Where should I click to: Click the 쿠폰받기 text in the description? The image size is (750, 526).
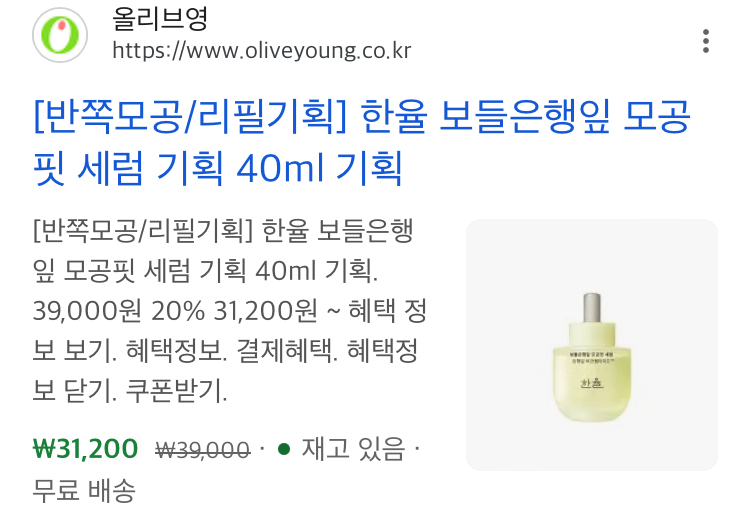tap(176, 391)
